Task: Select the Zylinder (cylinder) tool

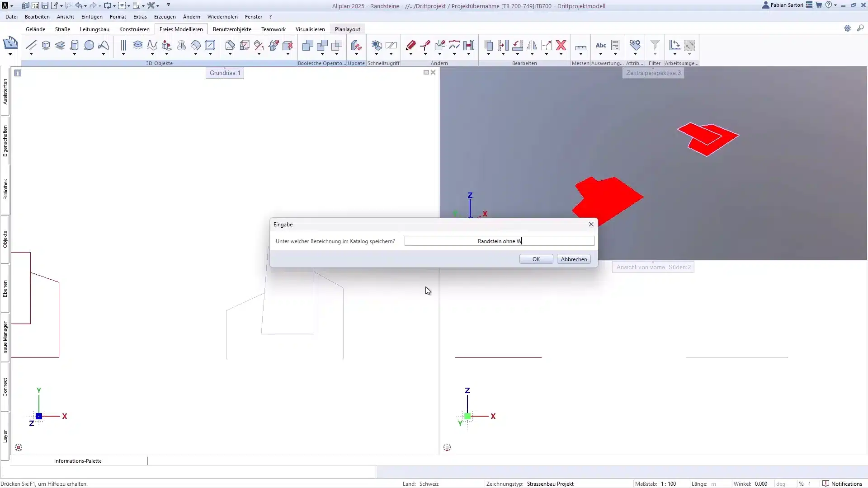Action: pos(74,46)
